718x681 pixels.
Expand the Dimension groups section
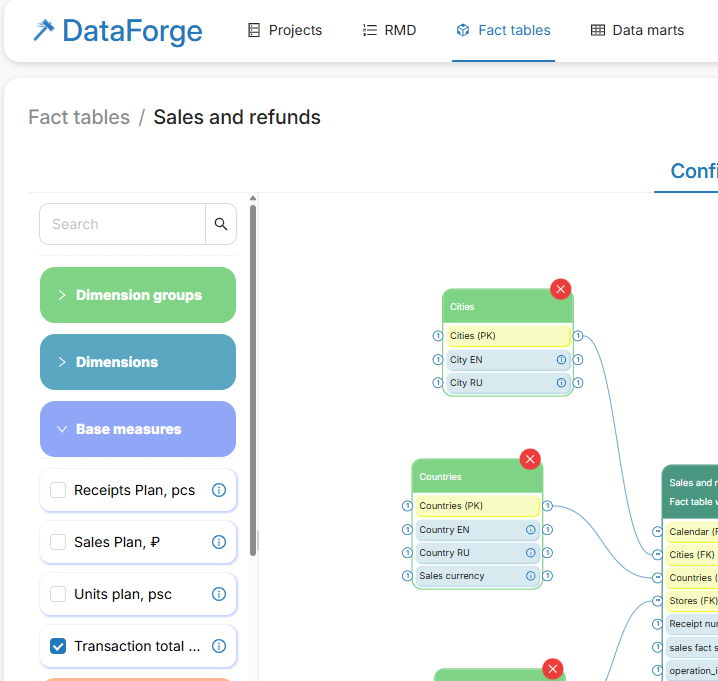tap(138, 295)
